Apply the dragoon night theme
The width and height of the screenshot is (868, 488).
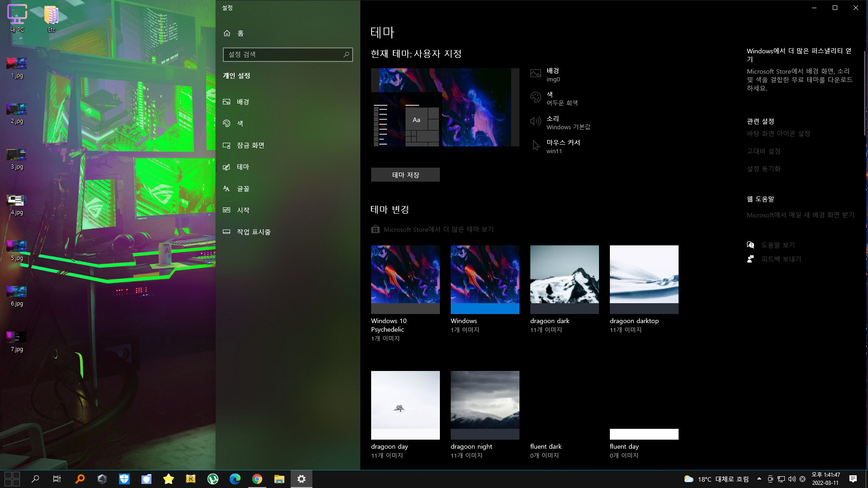(485, 415)
